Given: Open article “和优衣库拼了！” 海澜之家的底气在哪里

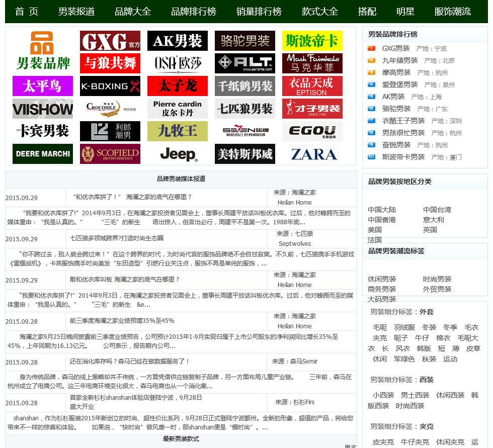Looking at the screenshot, I should tap(132, 197).
